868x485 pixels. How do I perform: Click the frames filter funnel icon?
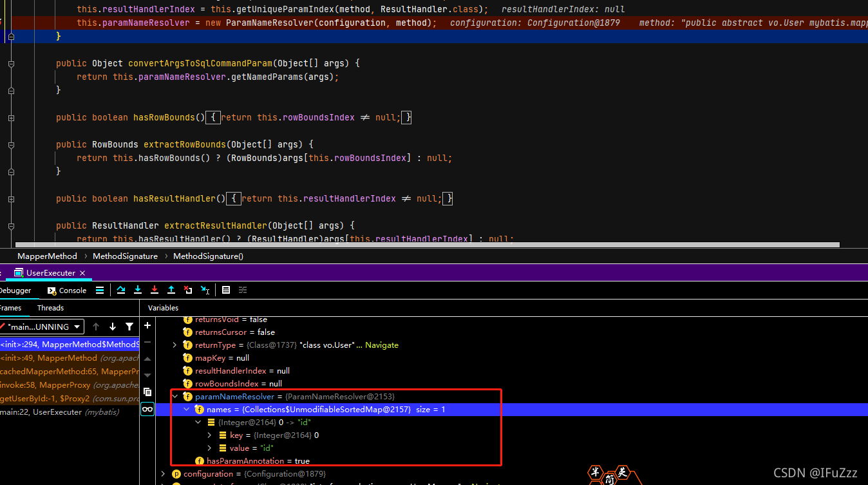tap(129, 327)
